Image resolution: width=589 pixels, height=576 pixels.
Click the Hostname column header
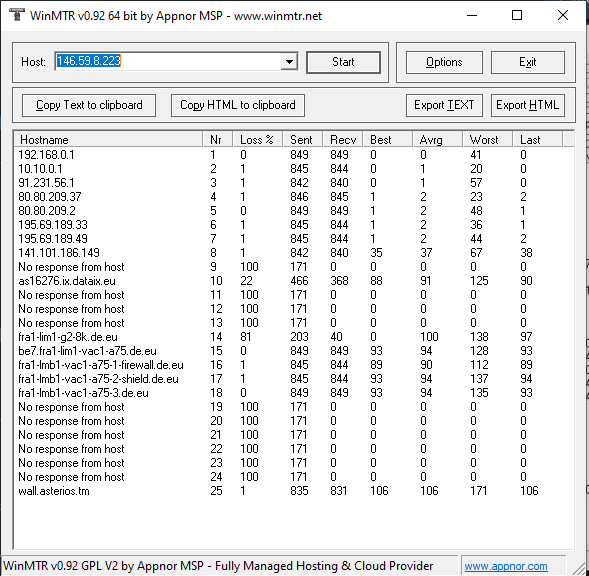tap(108, 140)
